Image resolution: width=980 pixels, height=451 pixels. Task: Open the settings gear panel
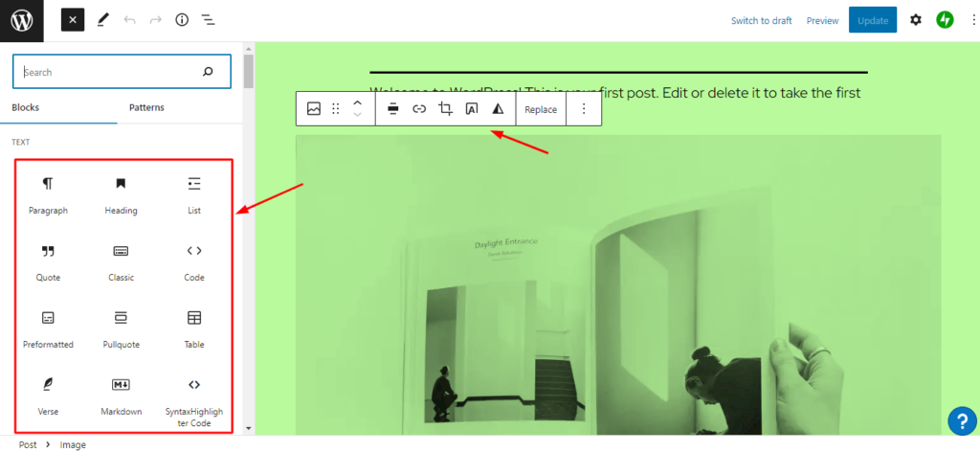coord(916,20)
